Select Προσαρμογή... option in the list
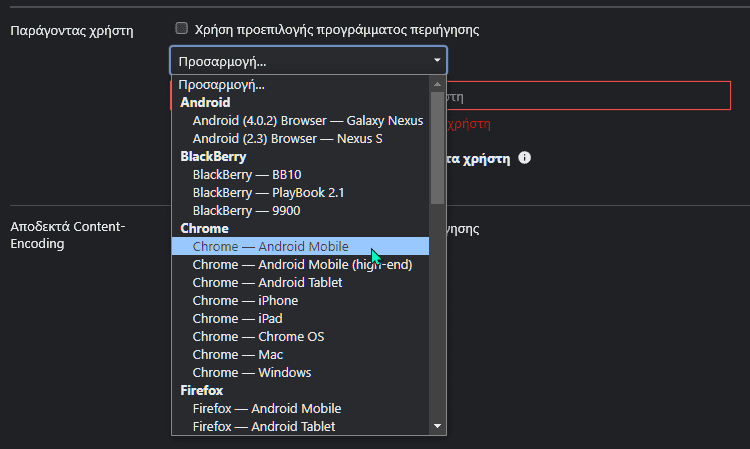Screen dimensions: 750x449 [221, 85]
